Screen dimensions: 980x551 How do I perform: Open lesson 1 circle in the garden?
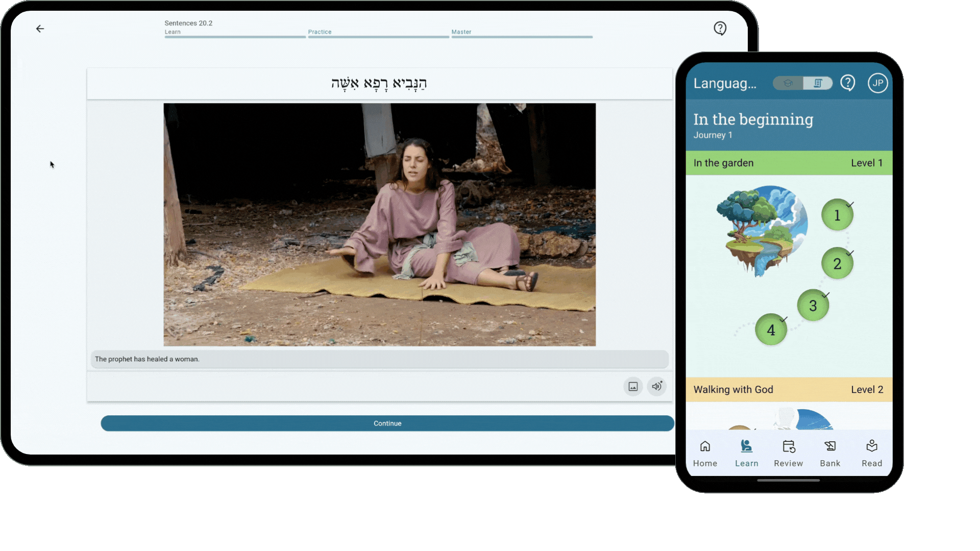click(837, 215)
